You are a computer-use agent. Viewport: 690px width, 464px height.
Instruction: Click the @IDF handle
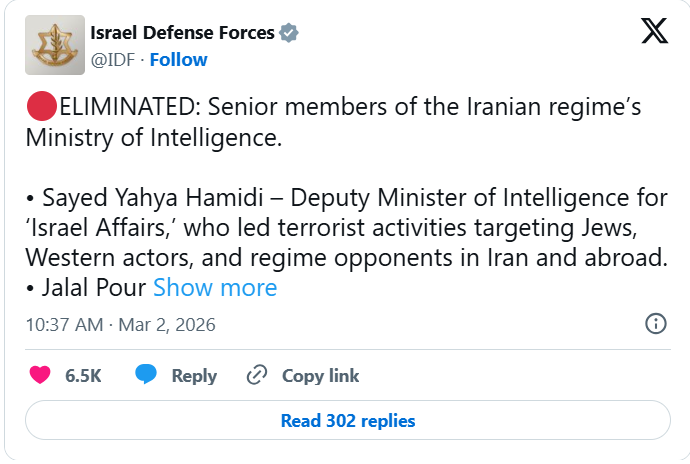112,59
